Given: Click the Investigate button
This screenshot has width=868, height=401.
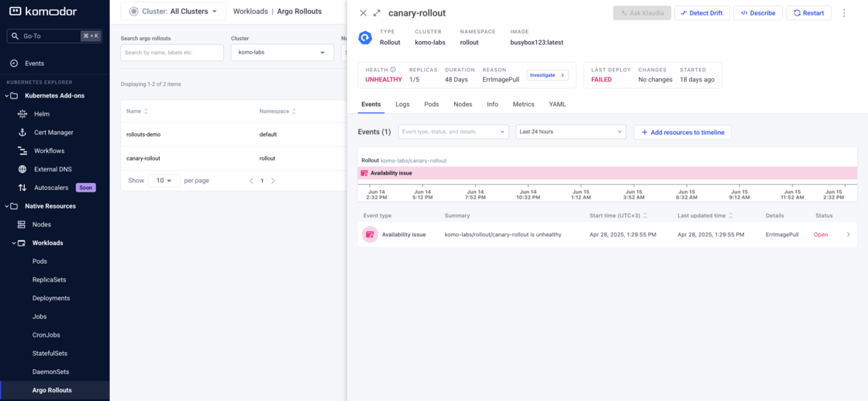Looking at the screenshot, I should tap(548, 75).
